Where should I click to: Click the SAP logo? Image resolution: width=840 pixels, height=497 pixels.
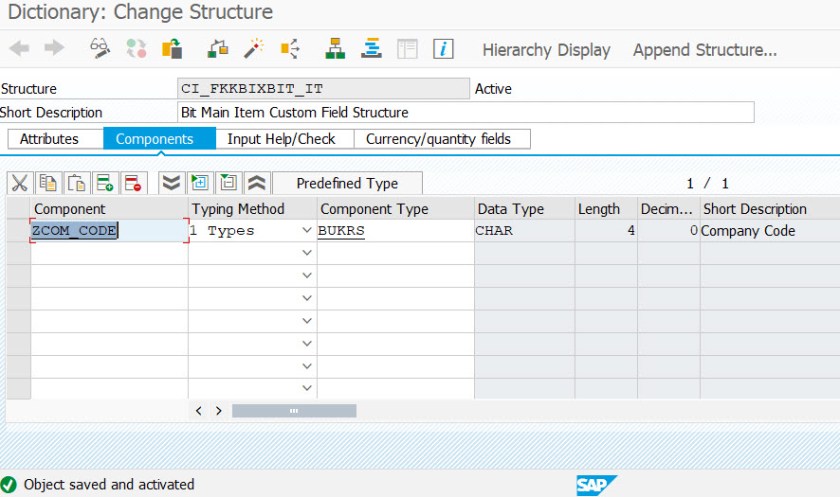[596, 485]
